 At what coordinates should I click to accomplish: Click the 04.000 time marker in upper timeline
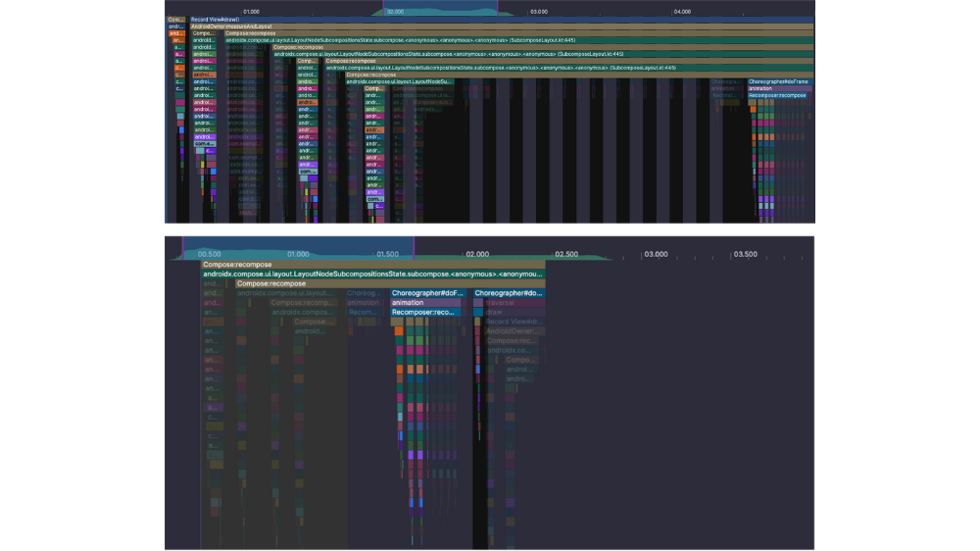click(682, 11)
